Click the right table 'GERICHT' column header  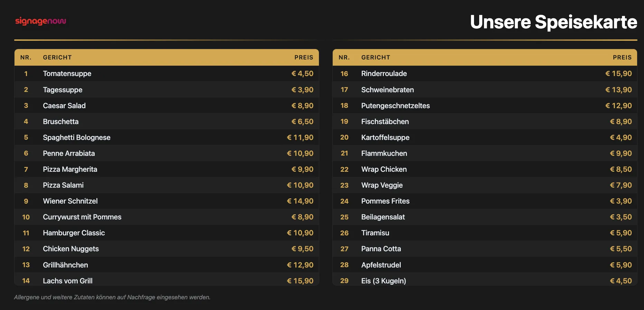pyautogui.click(x=376, y=57)
